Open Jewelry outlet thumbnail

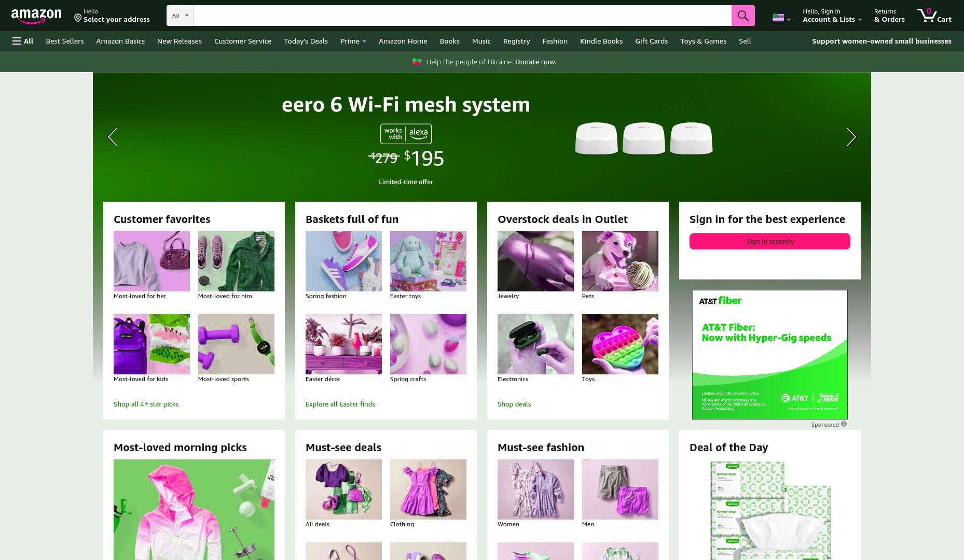[x=535, y=261]
